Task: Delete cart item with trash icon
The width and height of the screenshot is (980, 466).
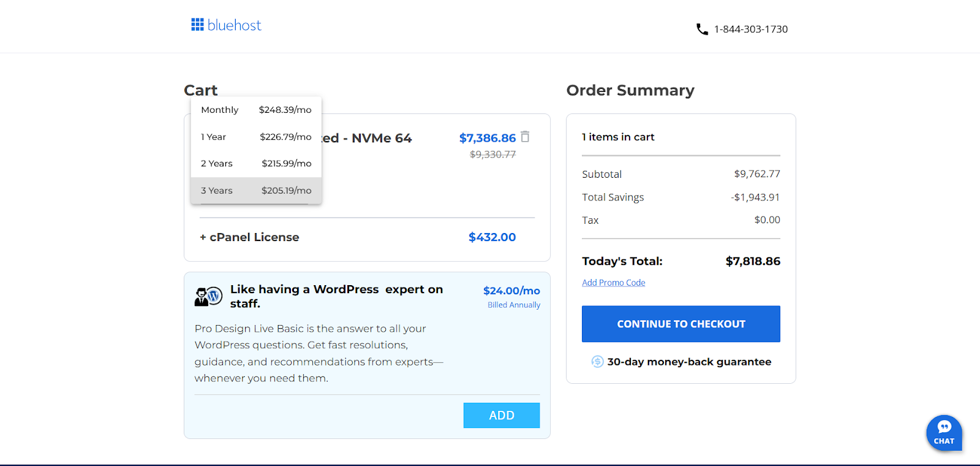Action: coord(525,137)
